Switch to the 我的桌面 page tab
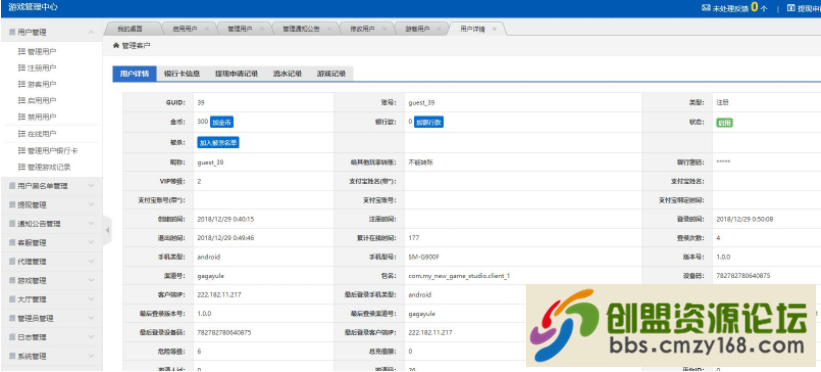This screenshot has width=821, height=372. [130, 29]
